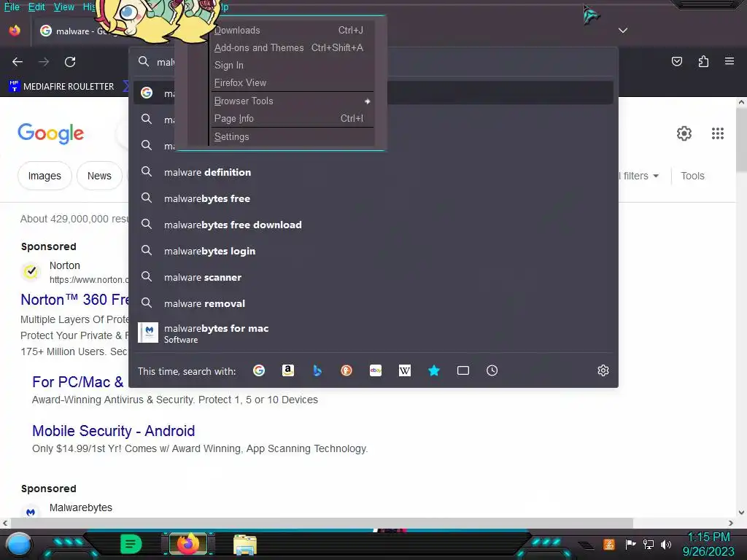Search with Wikipedia one-off engine icon
Viewport: 747px width, 560px height.
404,370
